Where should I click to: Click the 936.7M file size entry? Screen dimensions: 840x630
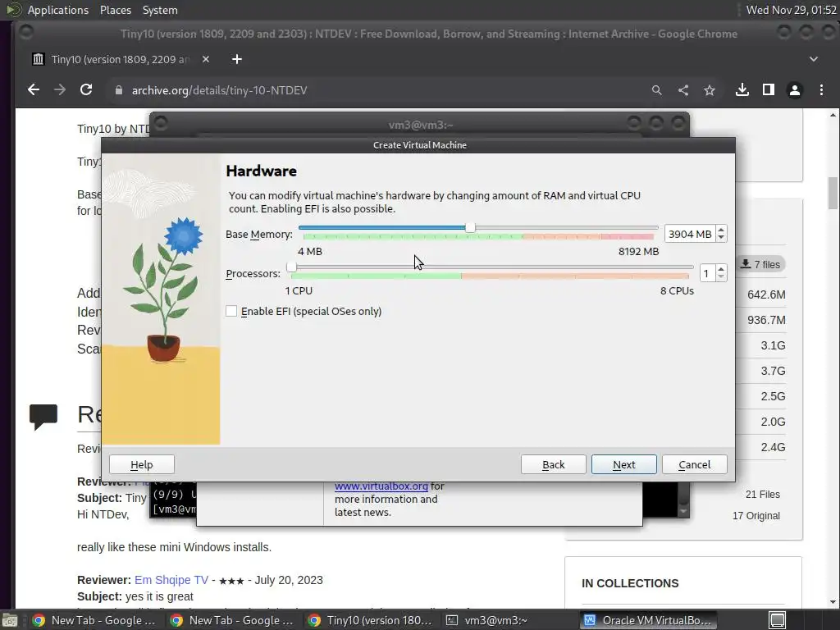point(766,320)
